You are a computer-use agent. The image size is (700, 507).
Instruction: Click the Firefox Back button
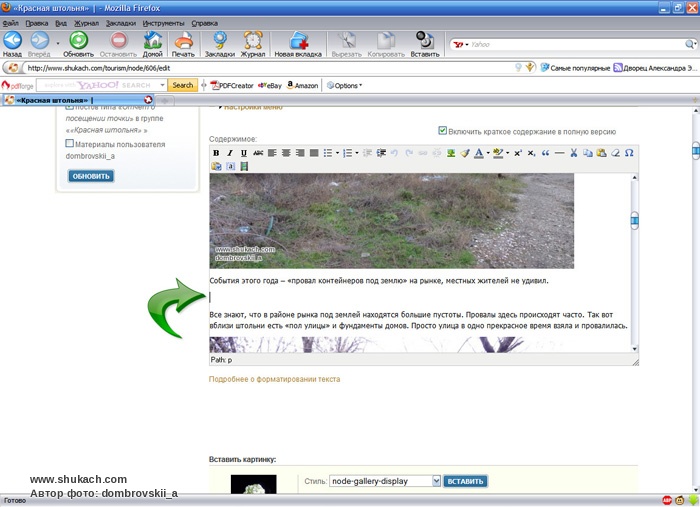point(12,44)
